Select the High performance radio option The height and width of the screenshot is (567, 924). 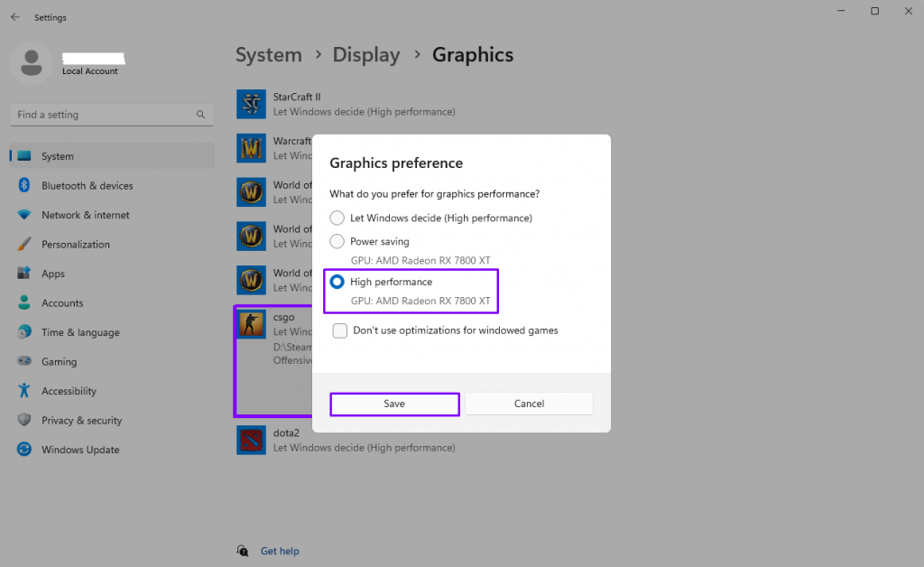tap(337, 282)
